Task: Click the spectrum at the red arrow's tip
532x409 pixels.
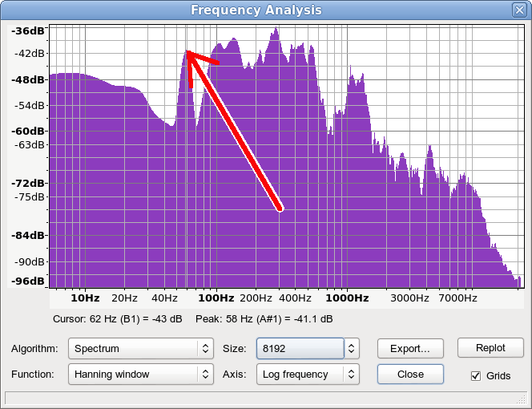Action: 187,52
